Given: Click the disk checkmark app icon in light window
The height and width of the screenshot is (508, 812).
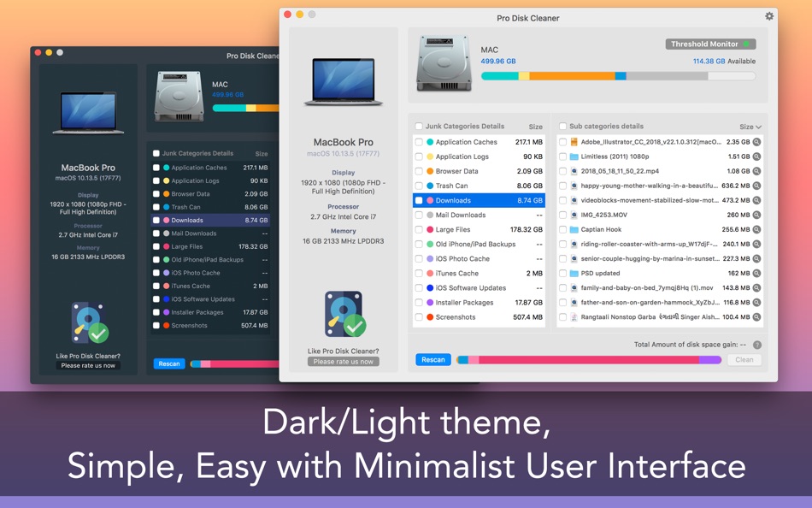Looking at the screenshot, I should (344, 314).
